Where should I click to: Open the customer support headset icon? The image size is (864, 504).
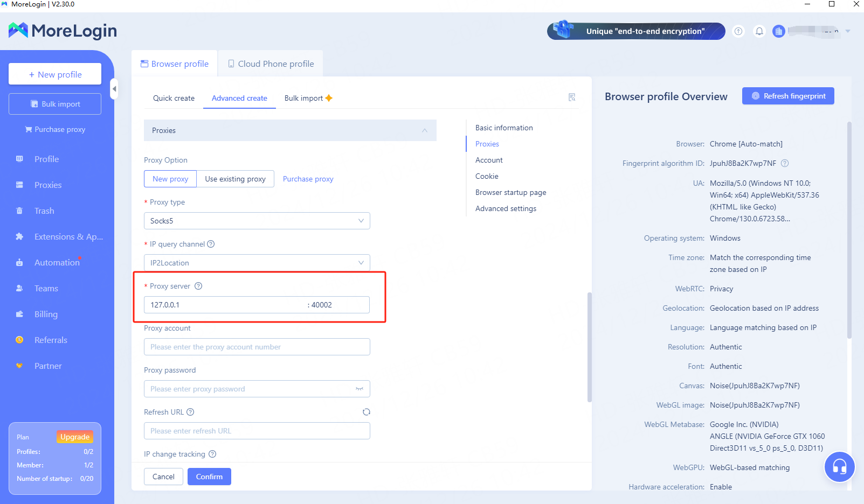coord(839,467)
